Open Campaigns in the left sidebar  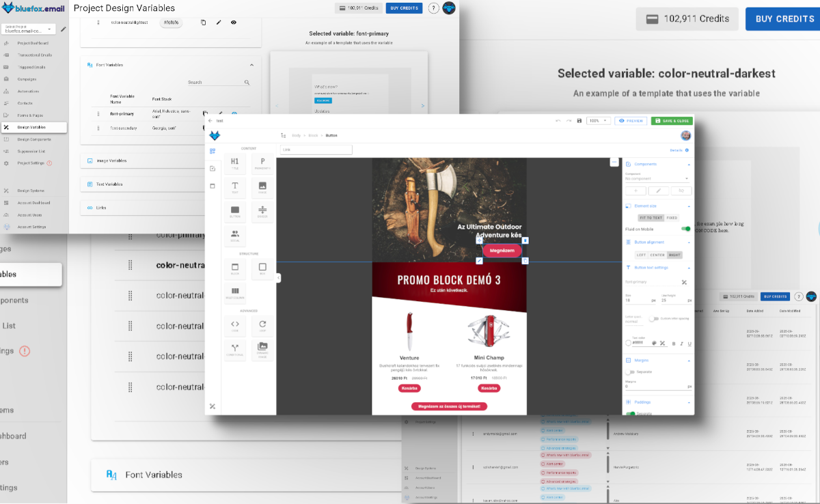(x=27, y=79)
